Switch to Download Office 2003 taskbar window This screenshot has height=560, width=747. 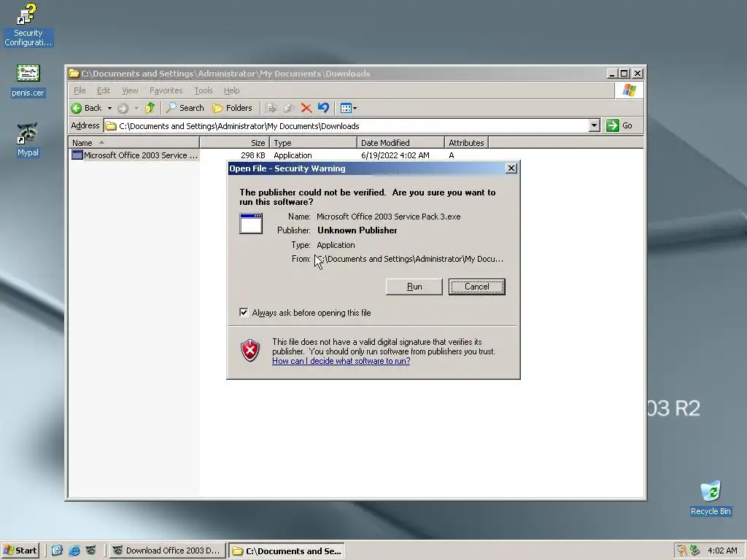[x=167, y=551]
